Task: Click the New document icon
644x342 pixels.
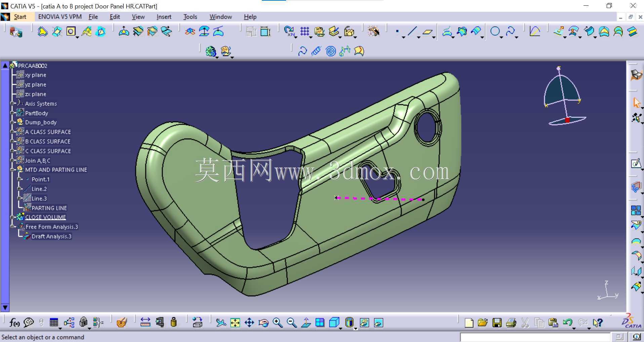Action: click(x=469, y=323)
